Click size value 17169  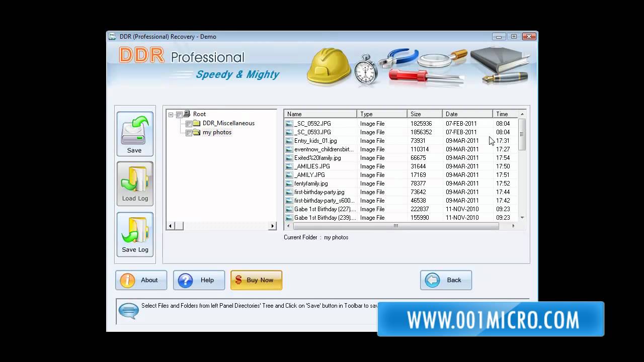pos(418,175)
